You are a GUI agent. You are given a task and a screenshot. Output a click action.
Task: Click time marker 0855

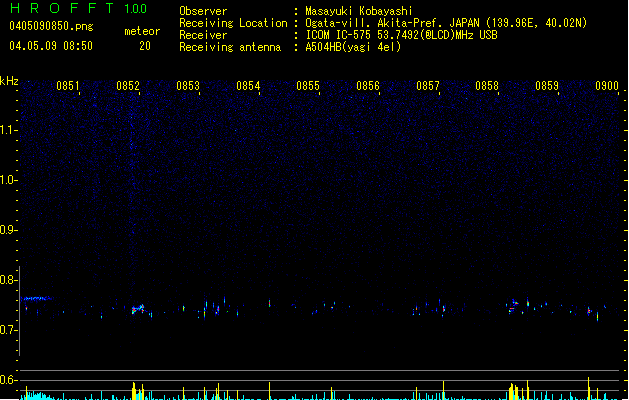[x=308, y=86]
